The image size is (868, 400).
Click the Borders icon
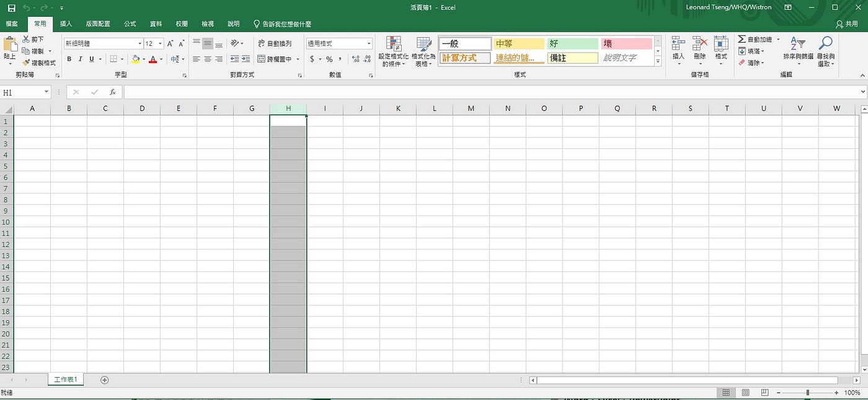click(113, 59)
